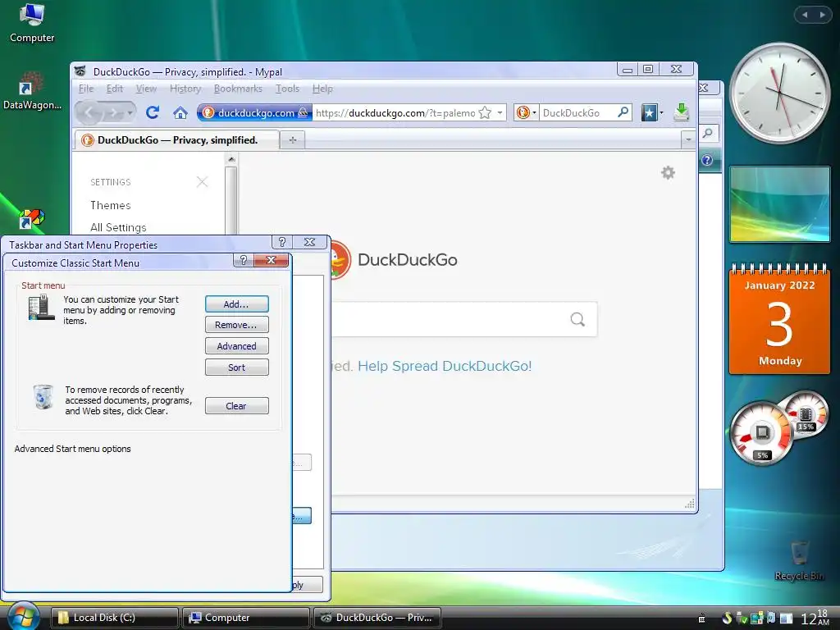Open the browser Help menu
The height and width of the screenshot is (630, 840).
click(322, 89)
